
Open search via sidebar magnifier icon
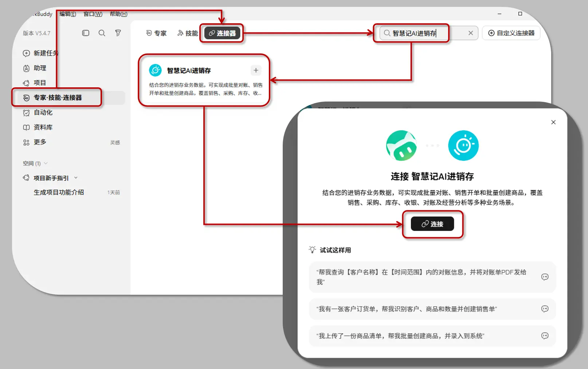coord(102,33)
